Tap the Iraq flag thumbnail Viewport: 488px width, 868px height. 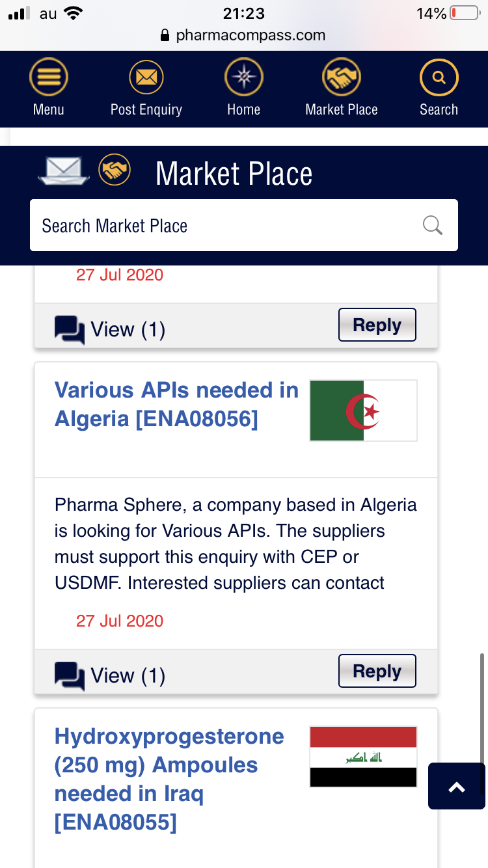(363, 757)
